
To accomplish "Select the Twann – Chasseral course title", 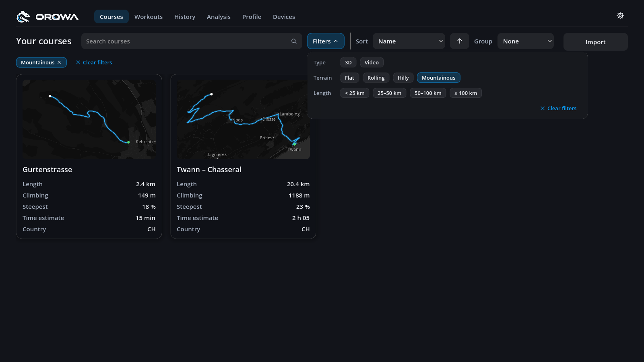I will 209,169.
